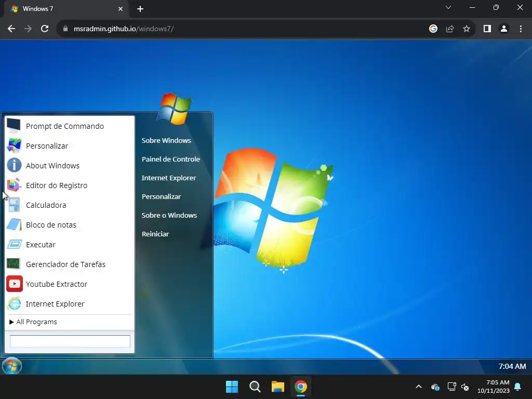Click the Windows 7 taskbar clock 7:04 AM

click(x=512, y=366)
